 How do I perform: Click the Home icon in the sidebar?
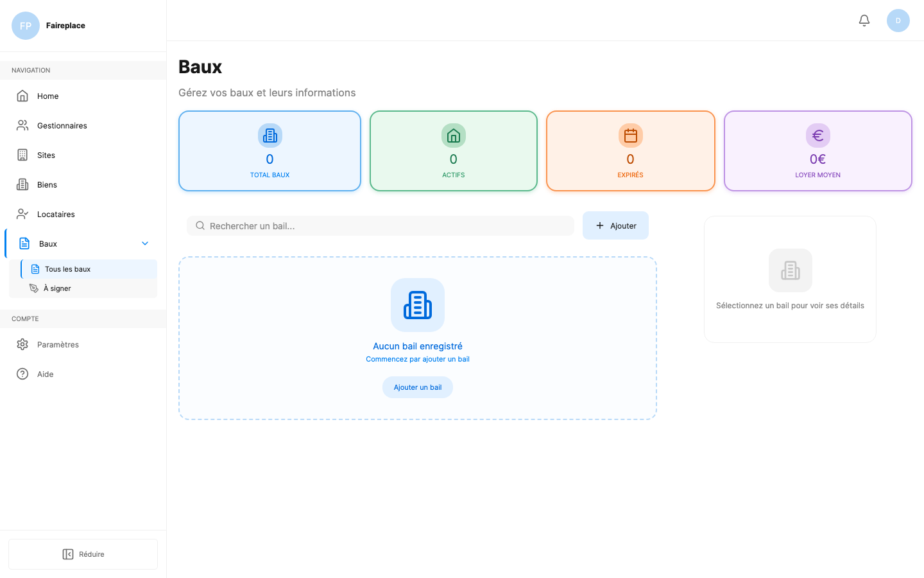[x=22, y=96]
